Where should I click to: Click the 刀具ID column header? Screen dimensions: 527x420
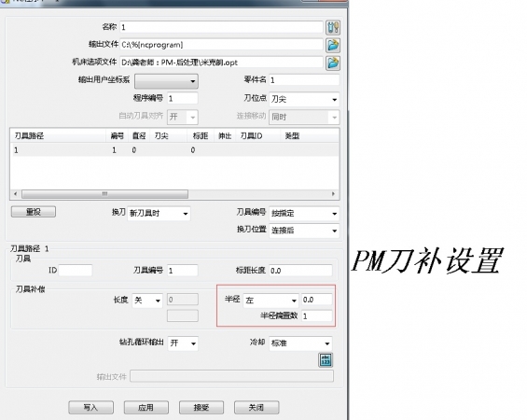pos(257,136)
